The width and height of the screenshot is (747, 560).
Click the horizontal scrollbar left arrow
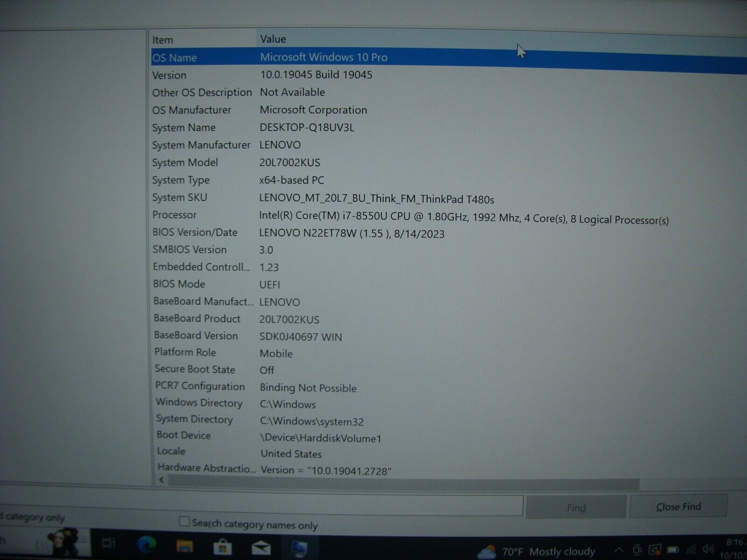pos(162,480)
